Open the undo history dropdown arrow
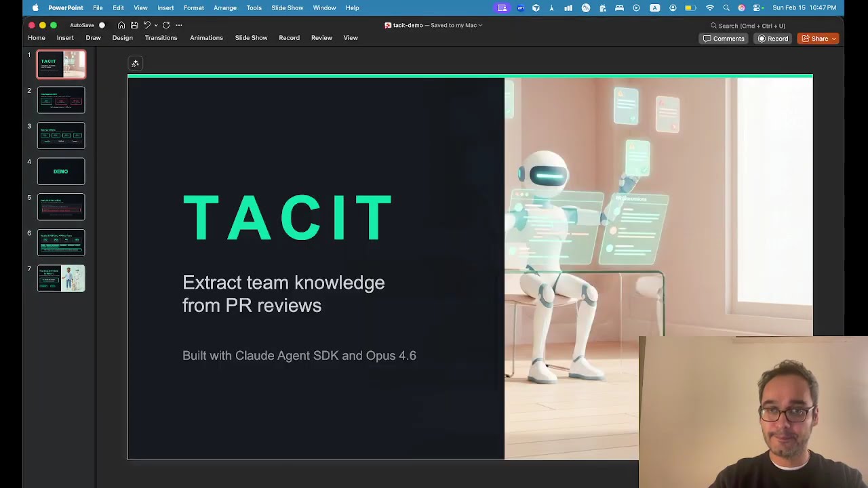The width and height of the screenshot is (868, 488). point(156,25)
